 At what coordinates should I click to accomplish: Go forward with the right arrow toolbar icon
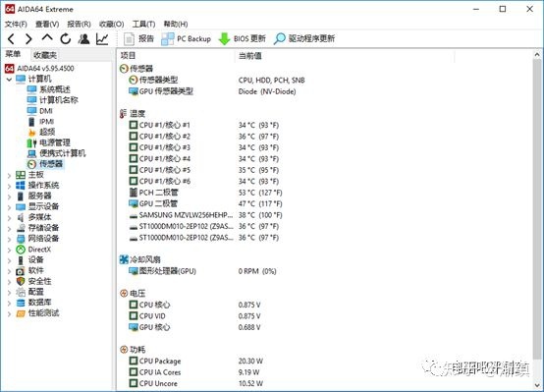pos(28,38)
